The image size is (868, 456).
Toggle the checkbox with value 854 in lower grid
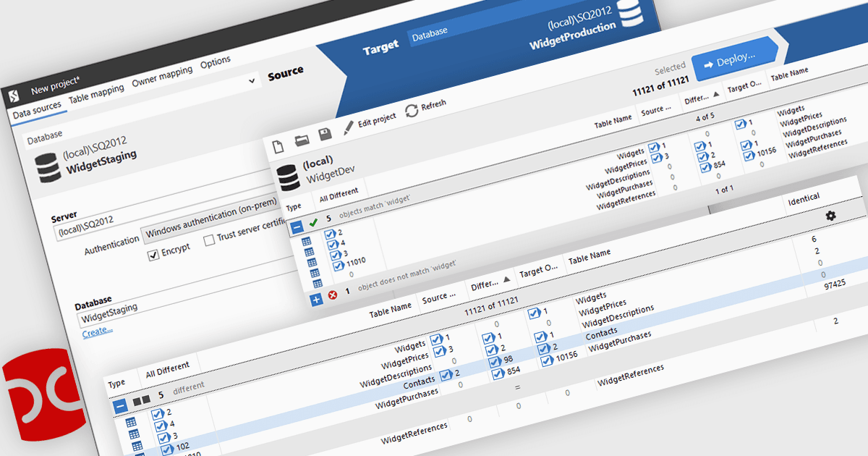(498, 373)
